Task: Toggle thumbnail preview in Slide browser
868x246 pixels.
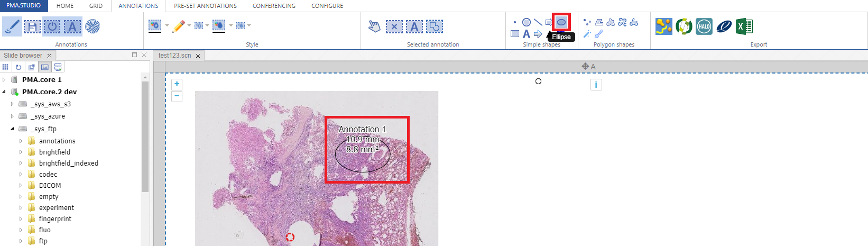Action: [45, 67]
